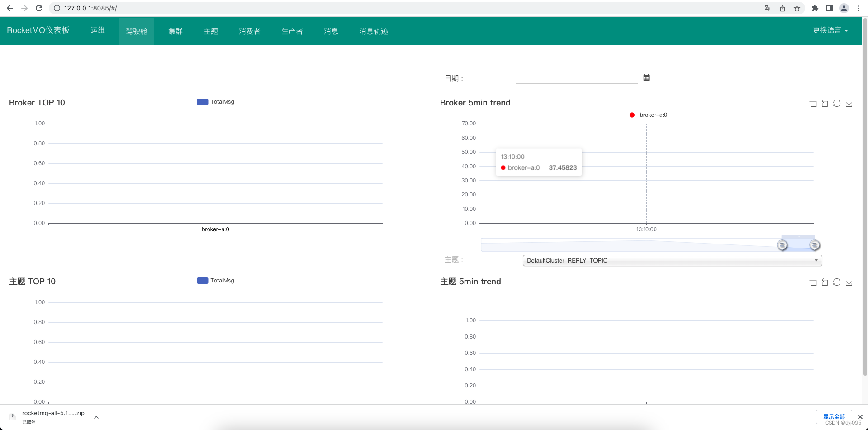This screenshot has height=430, width=868.
Task: Toggle TotalMsg legend in 主题 TOP 10
Action: (x=215, y=281)
